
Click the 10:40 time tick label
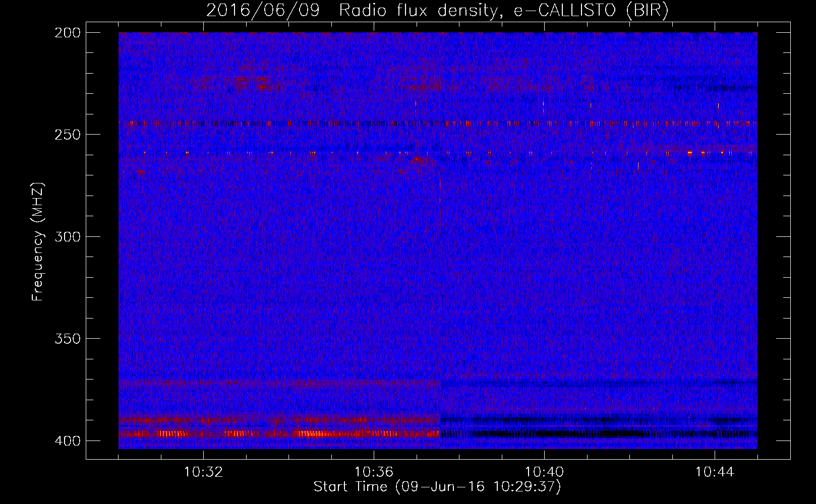pos(544,472)
